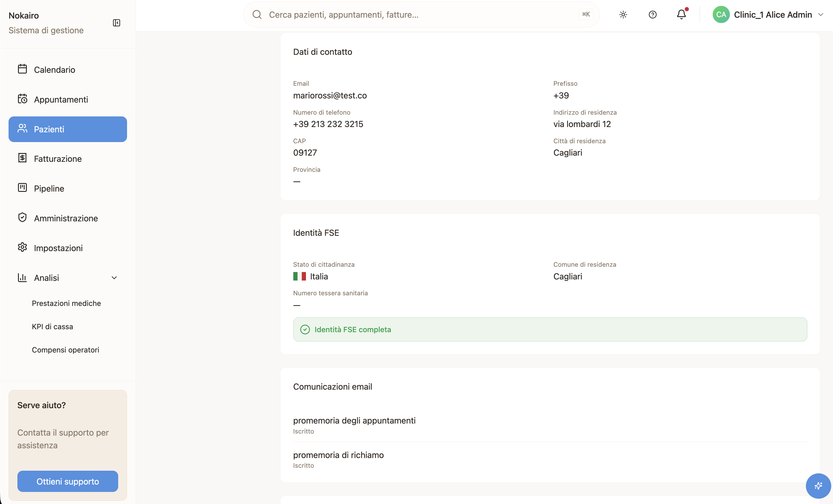Collapse the Analisi submenu chevron
This screenshot has height=504, width=833.
click(114, 278)
